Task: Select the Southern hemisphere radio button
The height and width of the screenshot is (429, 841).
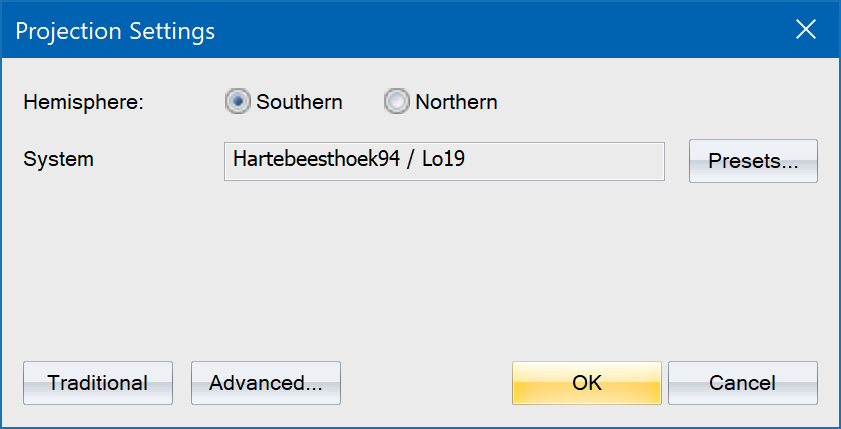Action: 238,102
